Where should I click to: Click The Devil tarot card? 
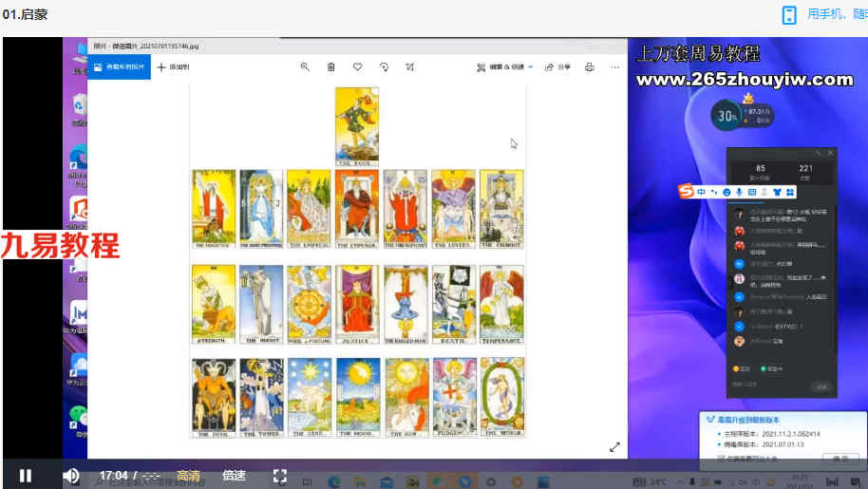pyautogui.click(x=214, y=398)
